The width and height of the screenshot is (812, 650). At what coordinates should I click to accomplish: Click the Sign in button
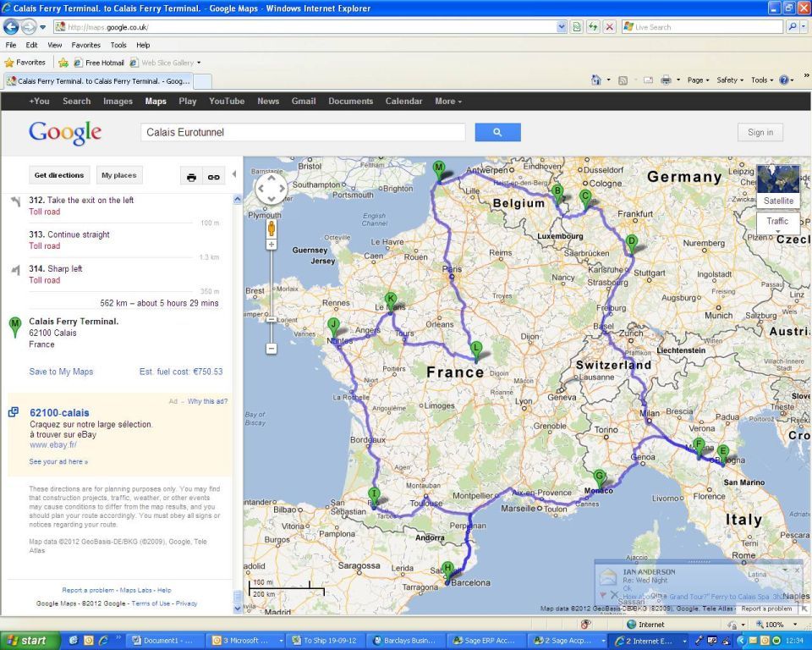tap(760, 132)
